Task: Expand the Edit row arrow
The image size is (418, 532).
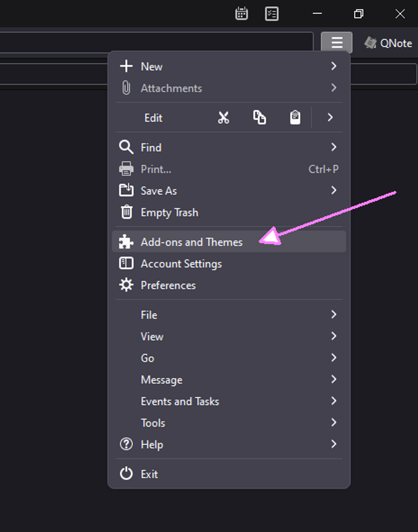Action: click(330, 118)
